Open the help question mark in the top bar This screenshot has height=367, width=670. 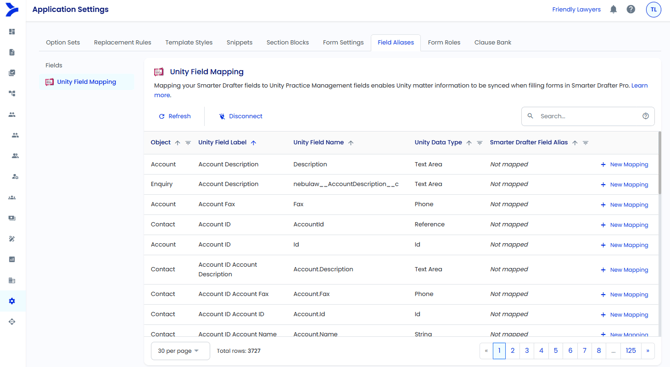pos(631,9)
